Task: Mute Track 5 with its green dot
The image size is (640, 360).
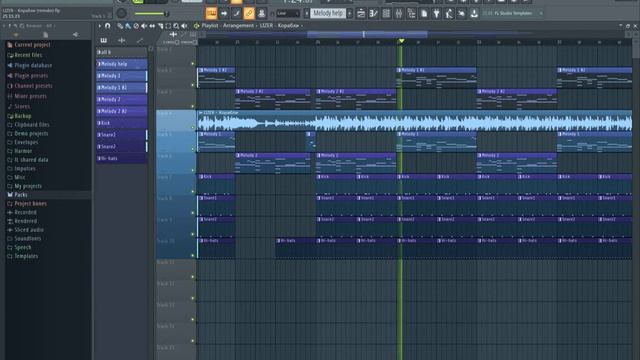Action: tap(193, 149)
